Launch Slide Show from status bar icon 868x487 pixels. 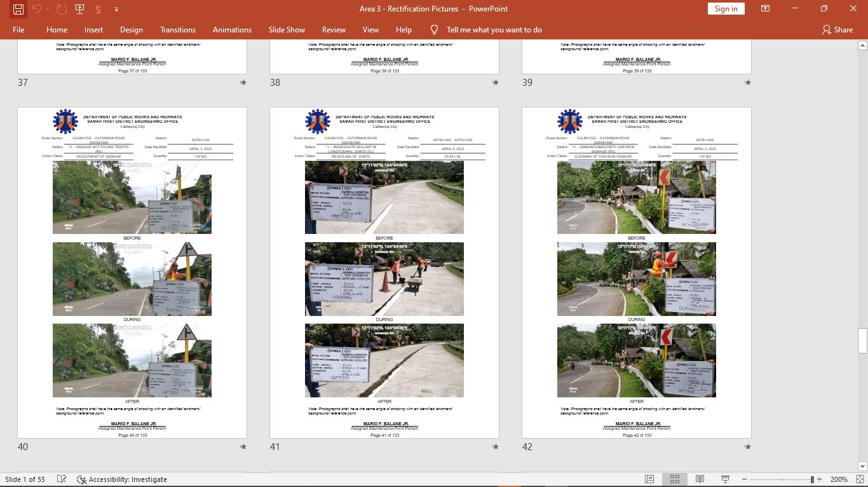tap(725, 479)
